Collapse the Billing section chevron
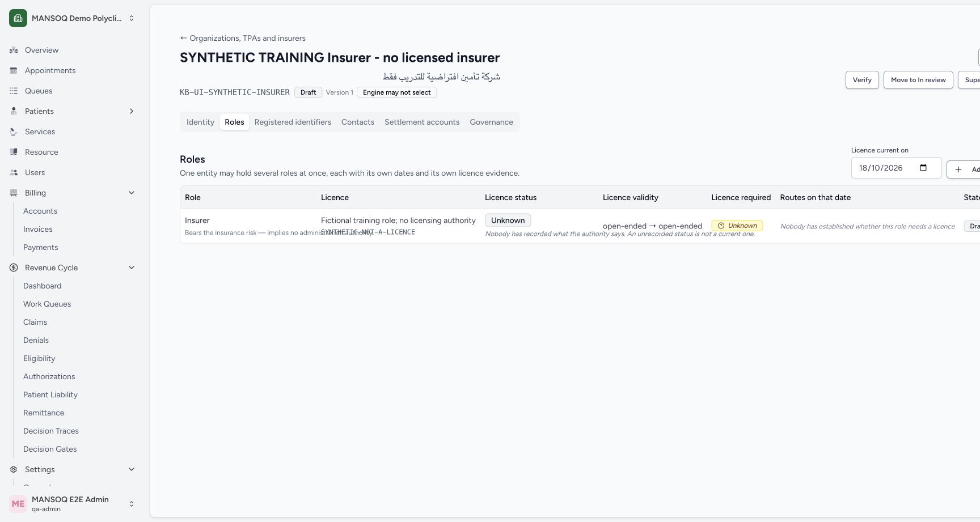Screen dimensions: 980x522 tap(132, 193)
